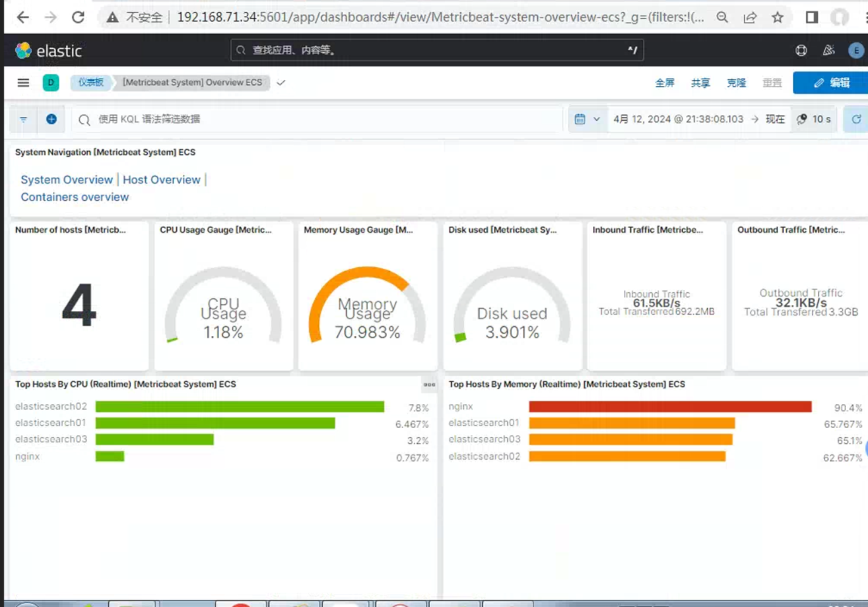Click the add filter plus icon
Viewport: 868px width, 607px height.
coord(51,119)
